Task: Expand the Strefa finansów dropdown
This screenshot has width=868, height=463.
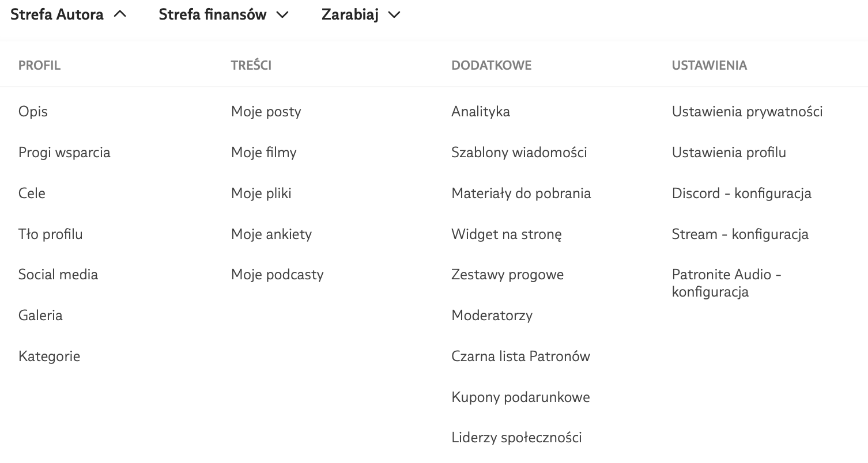Action: 223,15
